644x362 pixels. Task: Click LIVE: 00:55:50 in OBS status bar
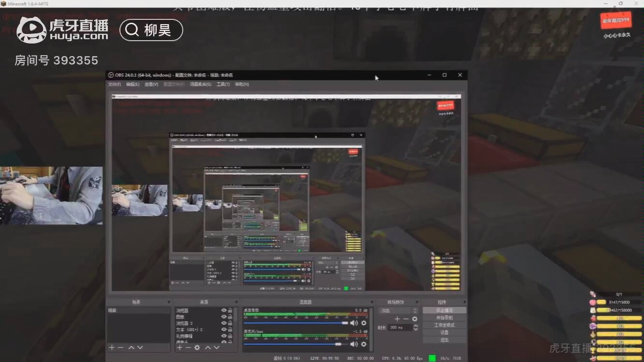click(x=325, y=358)
